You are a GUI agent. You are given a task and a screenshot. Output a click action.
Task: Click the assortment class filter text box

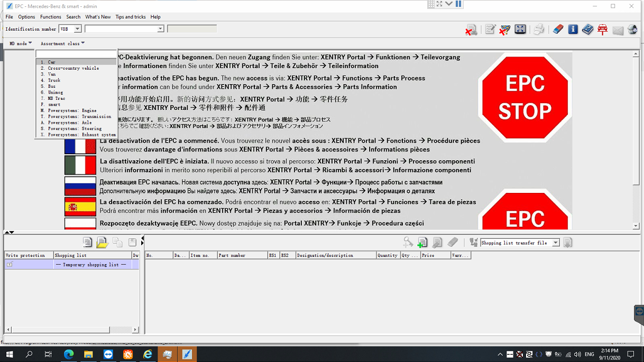pyautogui.click(x=76, y=54)
